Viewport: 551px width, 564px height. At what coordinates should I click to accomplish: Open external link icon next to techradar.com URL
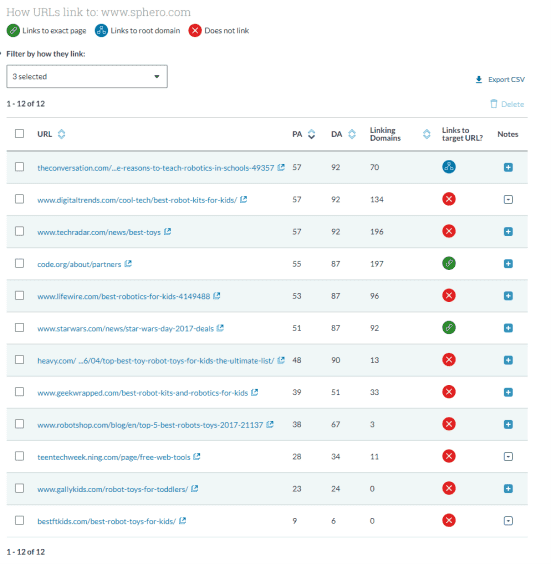pos(167,232)
